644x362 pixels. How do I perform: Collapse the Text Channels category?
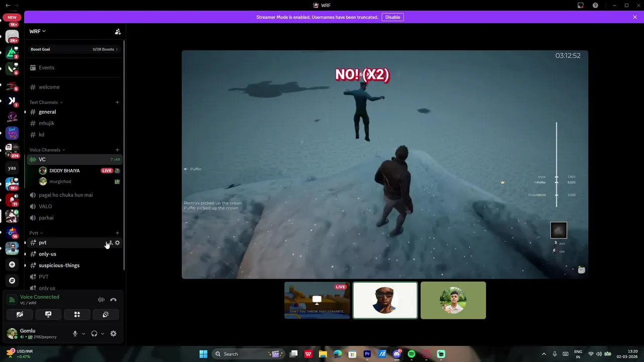tap(46, 103)
